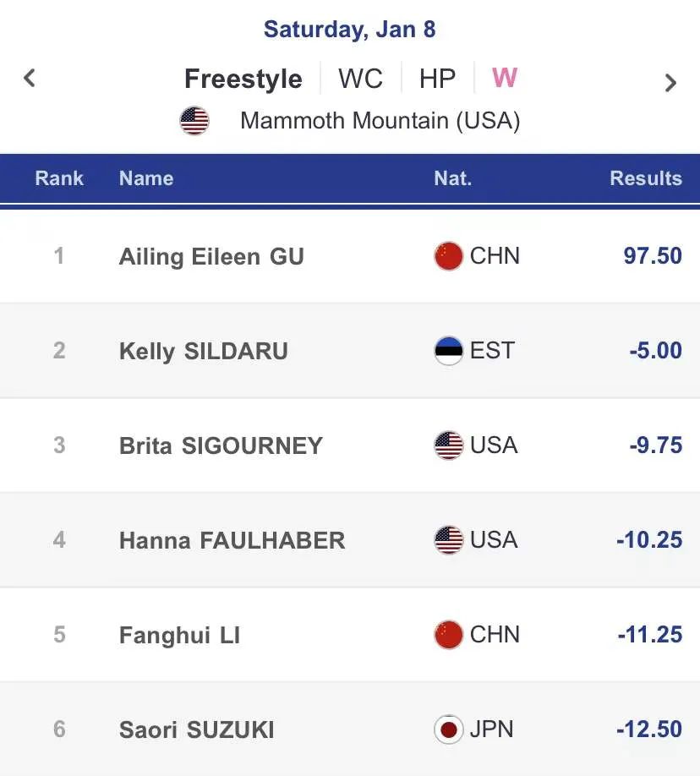This screenshot has height=776, width=700.
Task: Select the pink W gender tab
Action: coord(505,78)
